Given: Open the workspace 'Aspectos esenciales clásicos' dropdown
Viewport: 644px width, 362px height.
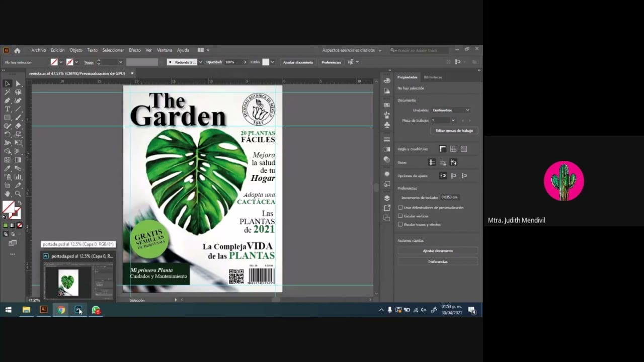Looking at the screenshot, I should point(352,50).
